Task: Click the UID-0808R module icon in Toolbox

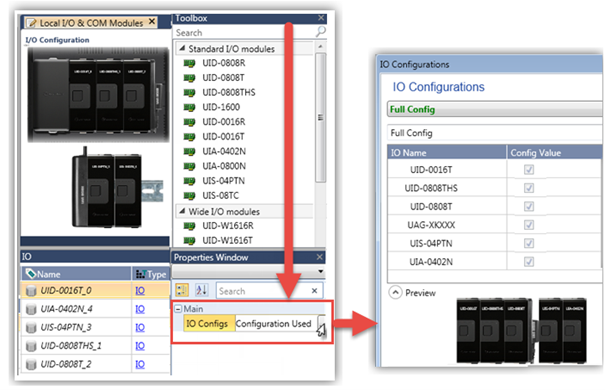Action: point(189,63)
